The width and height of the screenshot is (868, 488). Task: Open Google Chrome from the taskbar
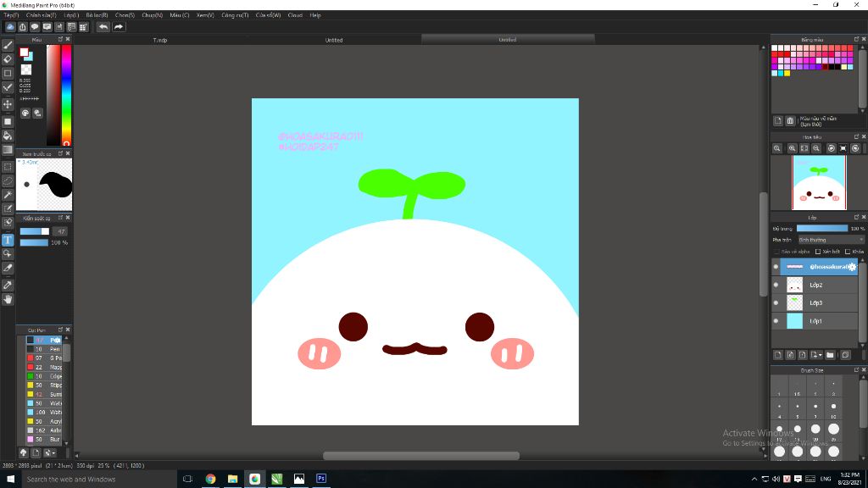click(x=210, y=480)
